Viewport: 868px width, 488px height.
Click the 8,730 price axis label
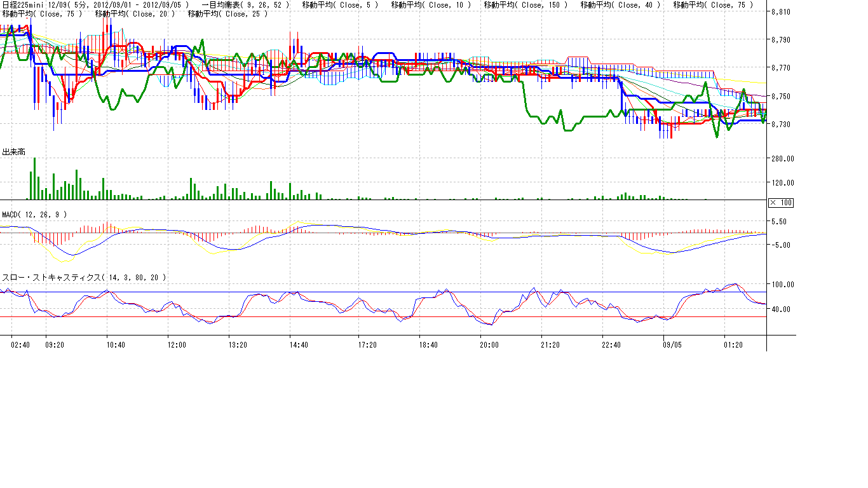[x=780, y=124]
